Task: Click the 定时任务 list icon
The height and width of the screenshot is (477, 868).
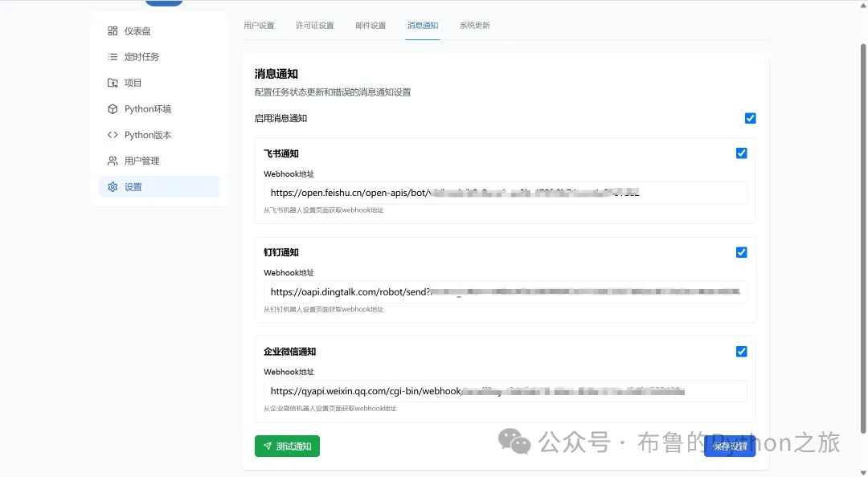Action: click(x=113, y=57)
